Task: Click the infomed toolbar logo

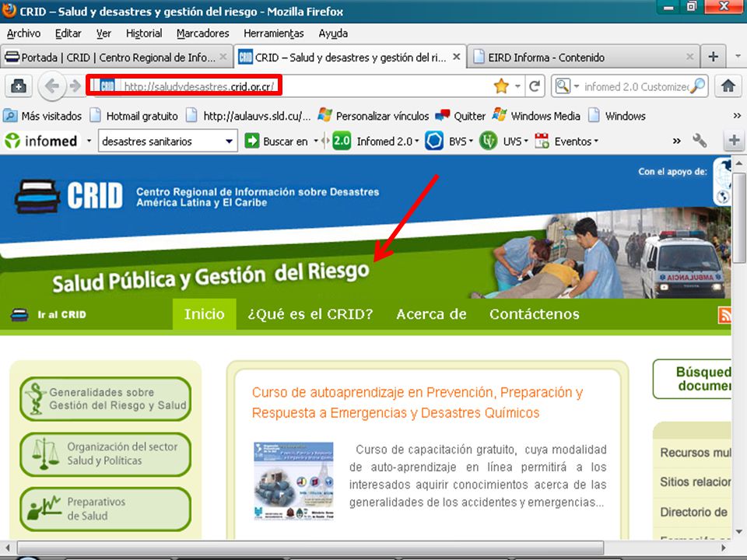Action: tap(41, 141)
